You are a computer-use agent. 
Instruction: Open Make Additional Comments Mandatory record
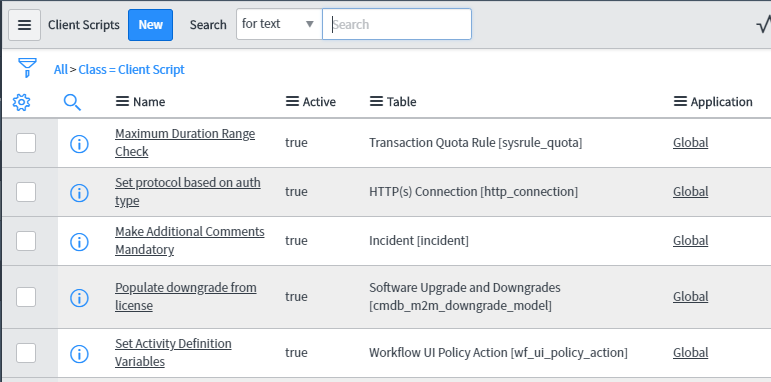[190, 240]
